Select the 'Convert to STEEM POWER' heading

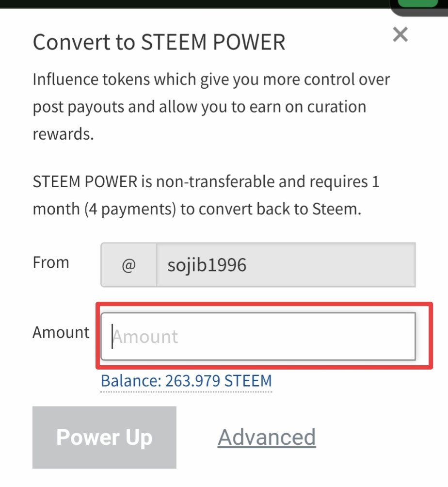(x=159, y=42)
